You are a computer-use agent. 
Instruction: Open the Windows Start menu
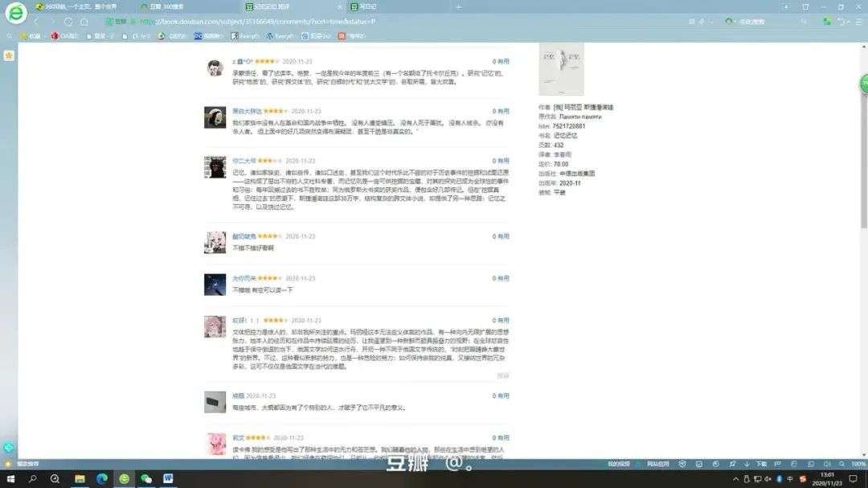click(10, 478)
